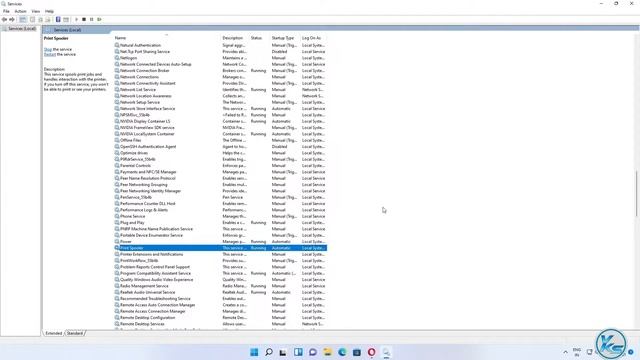Sort by the Status column header
The height and width of the screenshot is (360, 640).
(x=259, y=38)
